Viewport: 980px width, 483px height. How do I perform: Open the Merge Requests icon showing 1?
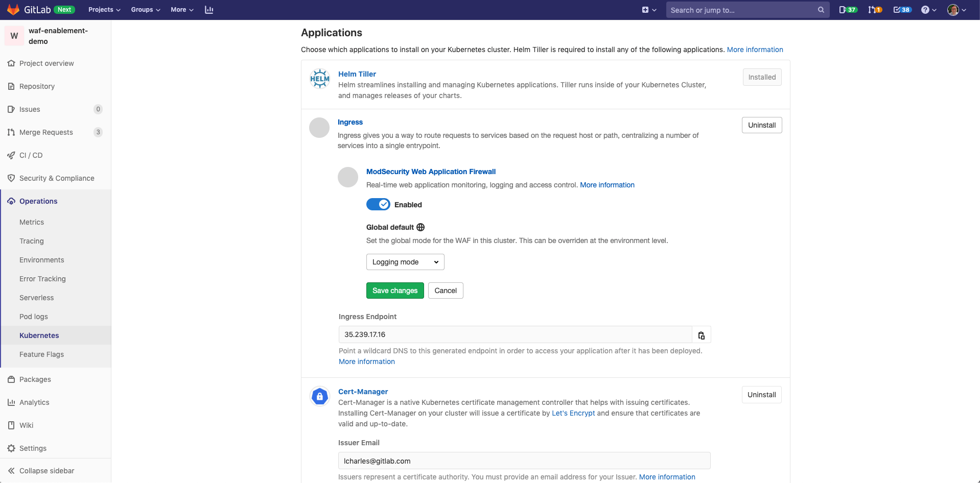pyautogui.click(x=875, y=9)
